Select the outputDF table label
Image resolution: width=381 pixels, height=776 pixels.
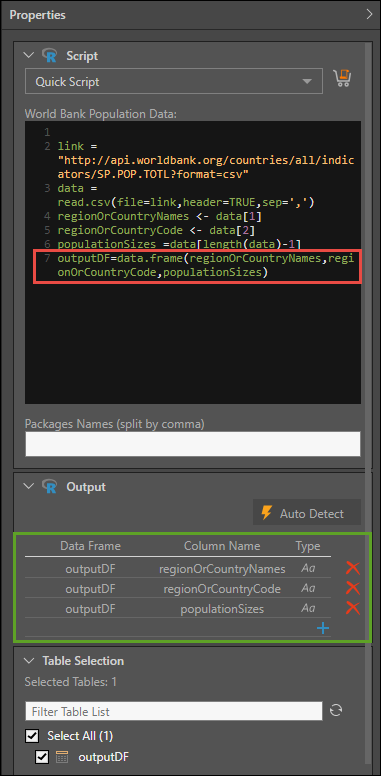click(104, 757)
